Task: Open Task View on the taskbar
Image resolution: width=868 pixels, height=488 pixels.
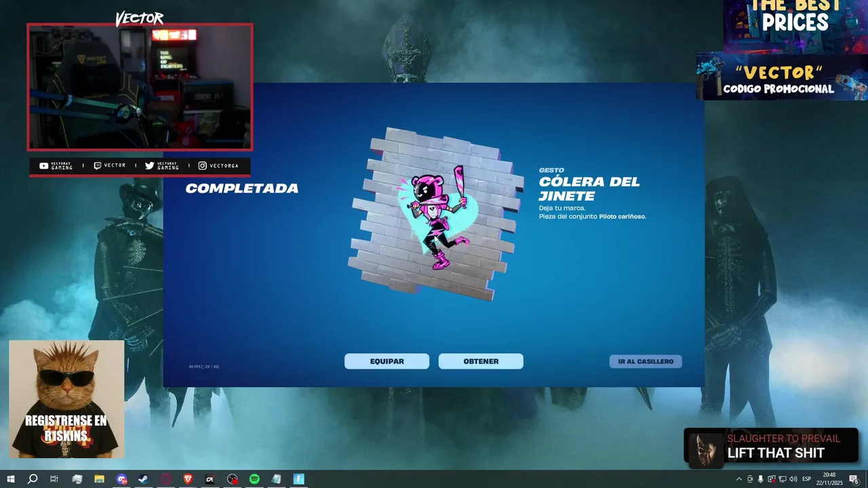Action: (x=54, y=479)
